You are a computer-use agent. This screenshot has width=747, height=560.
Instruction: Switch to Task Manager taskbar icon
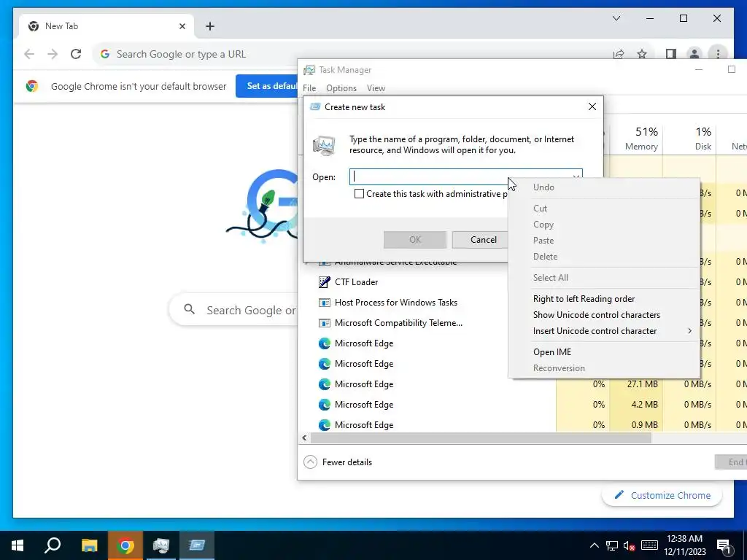pyautogui.click(x=161, y=545)
